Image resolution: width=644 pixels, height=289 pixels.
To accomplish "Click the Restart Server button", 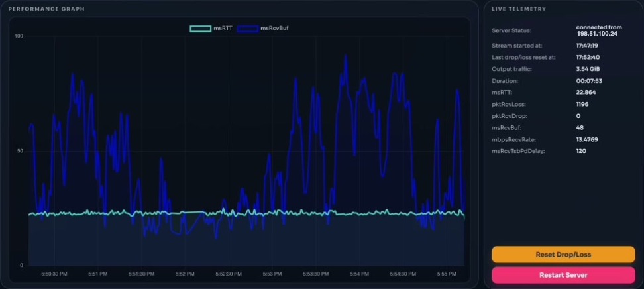I will [x=563, y=275].
